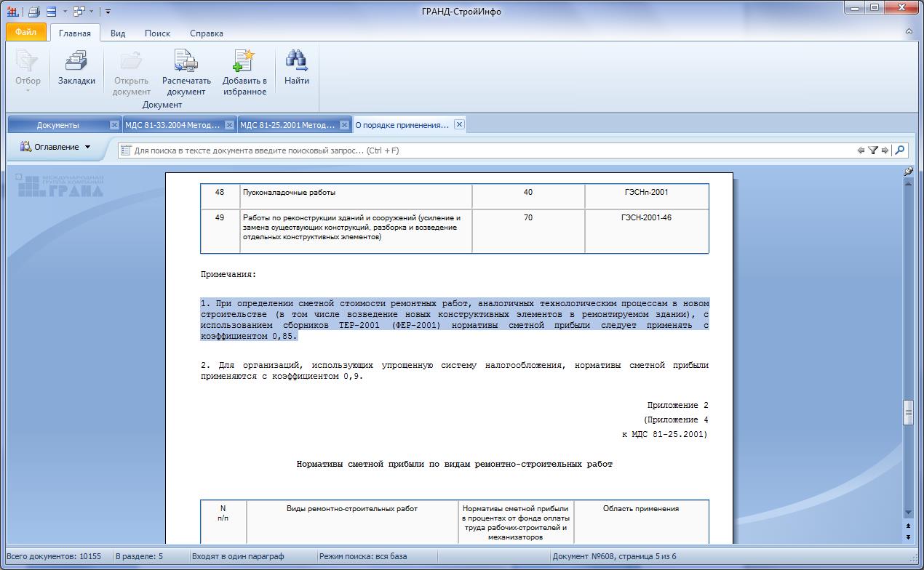This screenshot has height=570, width=924.
Task: Open the Файл menu button
Action: (x=25, y=33)
